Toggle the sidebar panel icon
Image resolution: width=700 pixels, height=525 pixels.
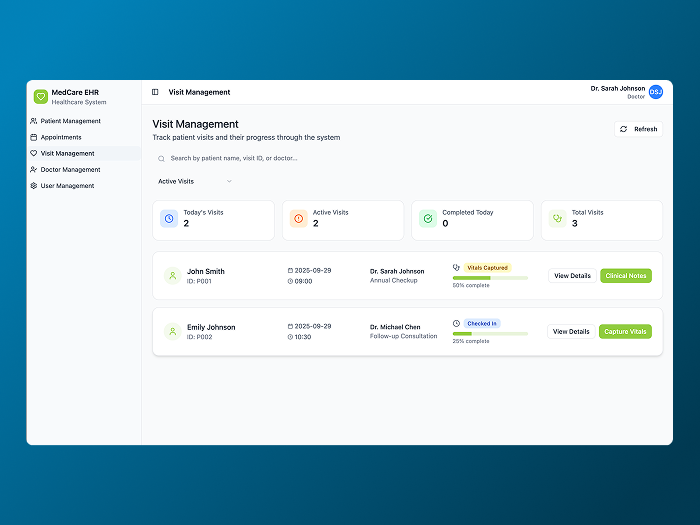[155, 92]
